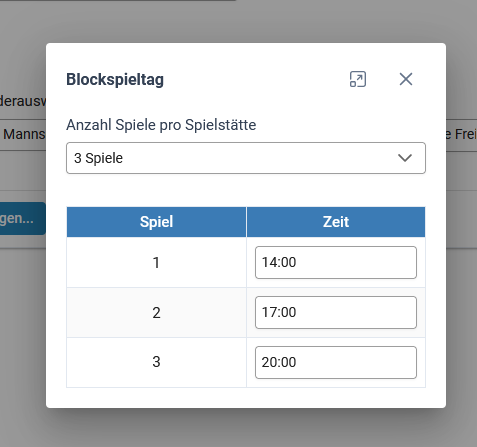Click the empty white area below the time table
Screen dimensions: 477x447
(x=246, y=398)
